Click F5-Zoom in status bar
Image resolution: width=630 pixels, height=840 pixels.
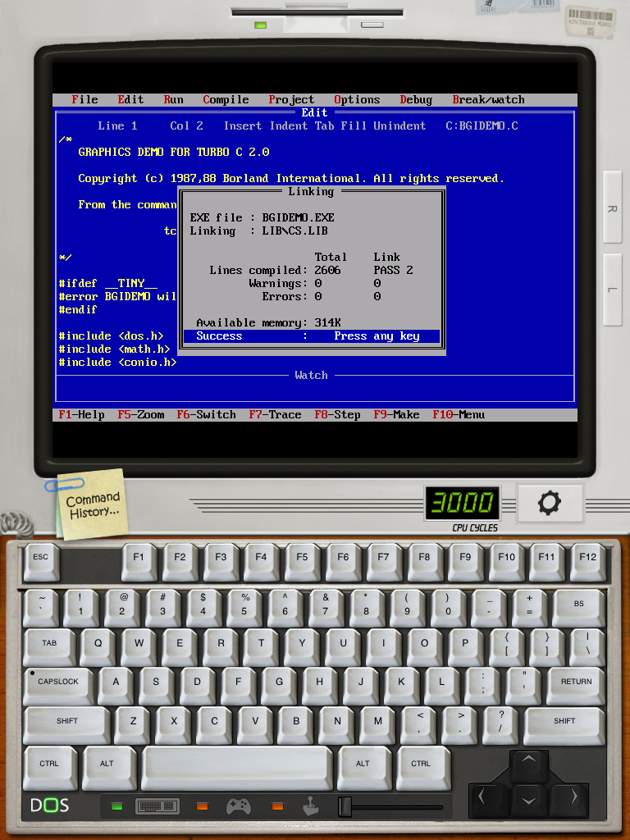(141, 414)
